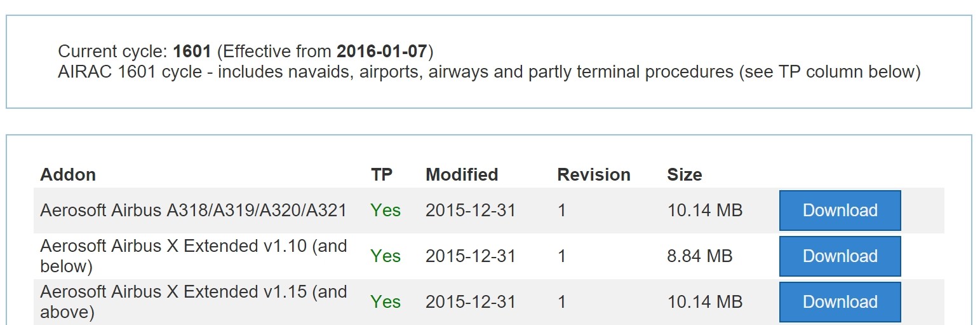980x325 pixels.
Task: Click the Size column header
Action: pyautogui.click(x=685, y=175)
